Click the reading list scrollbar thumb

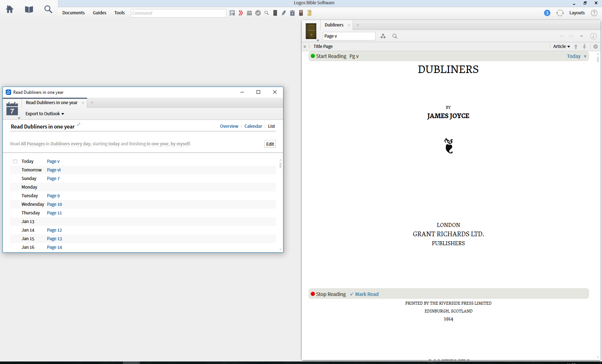tap(280, 165)
